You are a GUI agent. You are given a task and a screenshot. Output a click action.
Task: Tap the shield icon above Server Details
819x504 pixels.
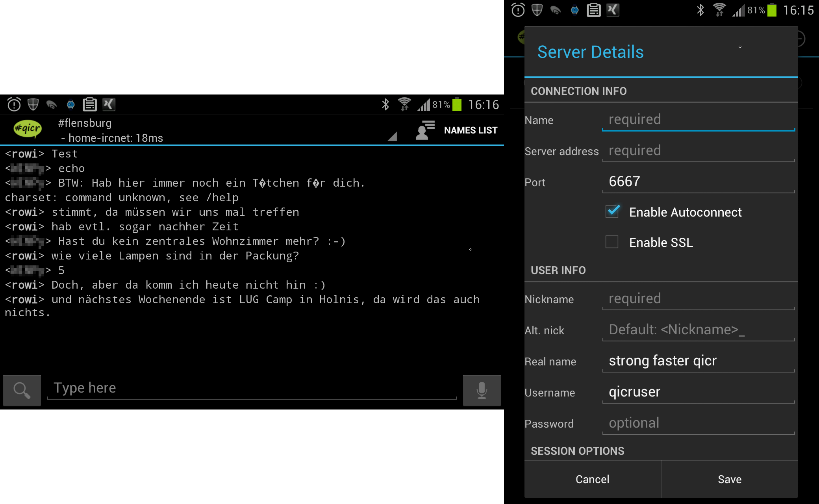click(537, 10)
